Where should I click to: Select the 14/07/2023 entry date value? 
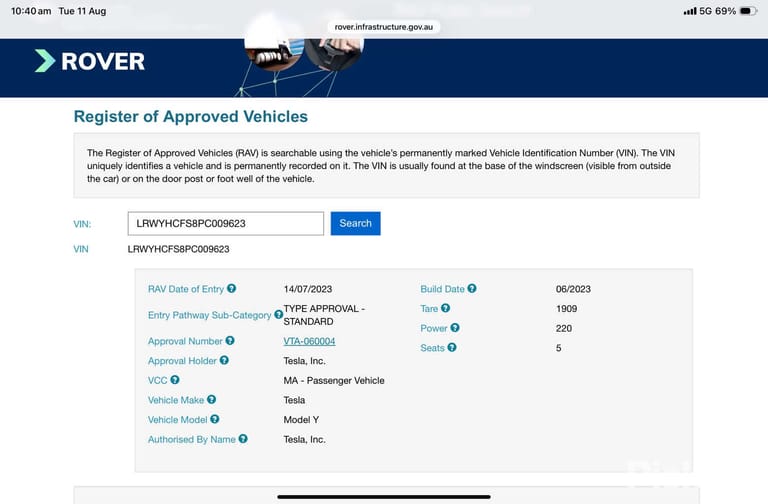click(x=308, y=289)
